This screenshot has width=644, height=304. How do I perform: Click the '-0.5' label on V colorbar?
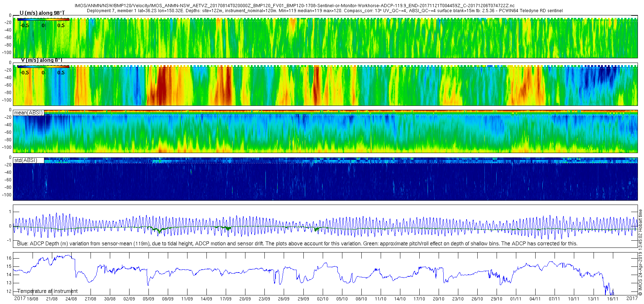point(24,73)
